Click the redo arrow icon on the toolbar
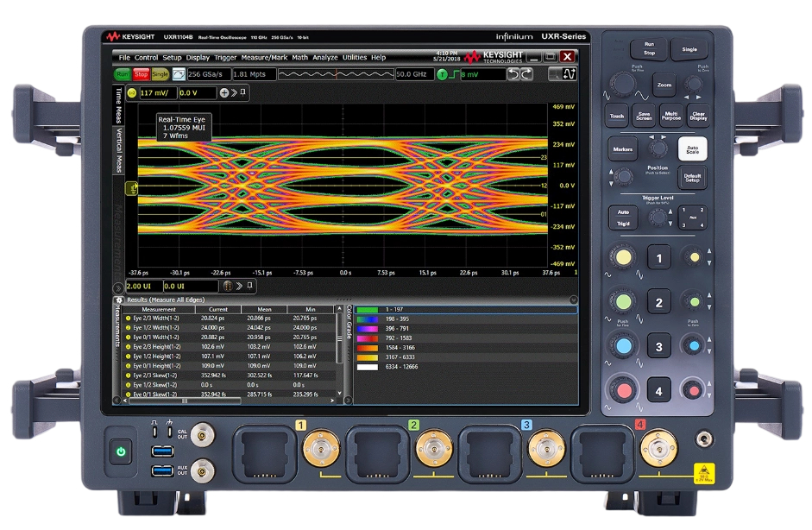This screenshot has height=530, width=812. click(527, 73)
